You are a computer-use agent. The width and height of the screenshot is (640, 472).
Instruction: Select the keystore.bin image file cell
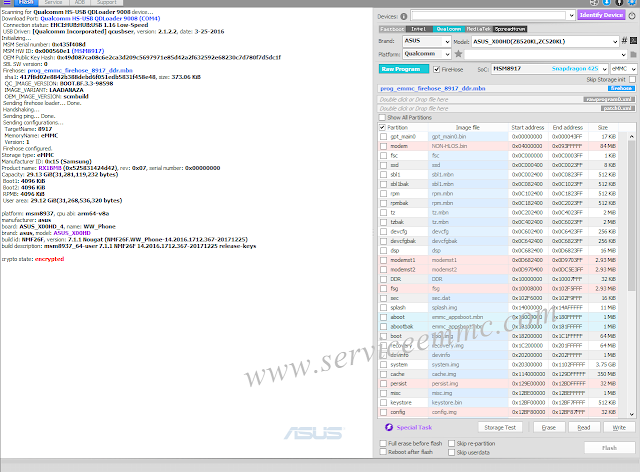click(x=468, y=403)
